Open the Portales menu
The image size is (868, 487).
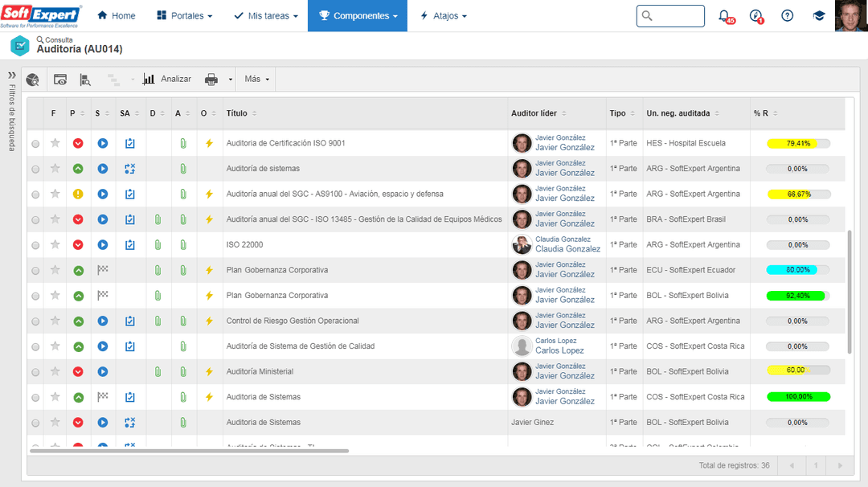184,16
